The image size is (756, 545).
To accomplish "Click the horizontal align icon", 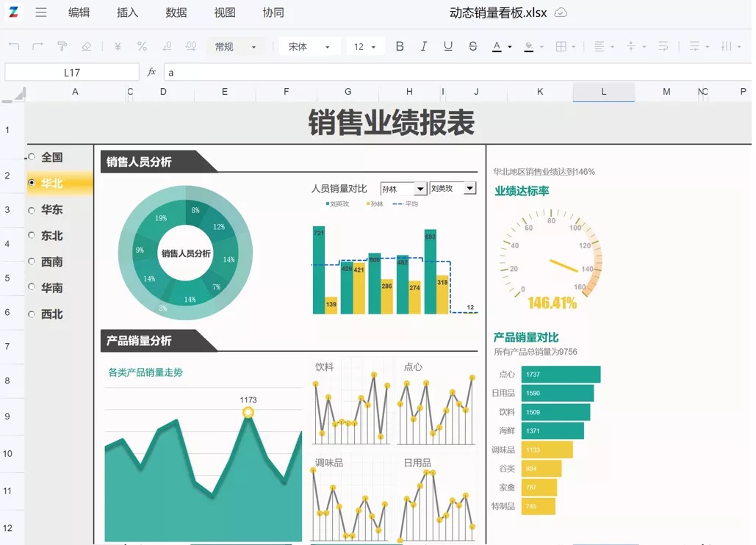I will coord(600,46).
